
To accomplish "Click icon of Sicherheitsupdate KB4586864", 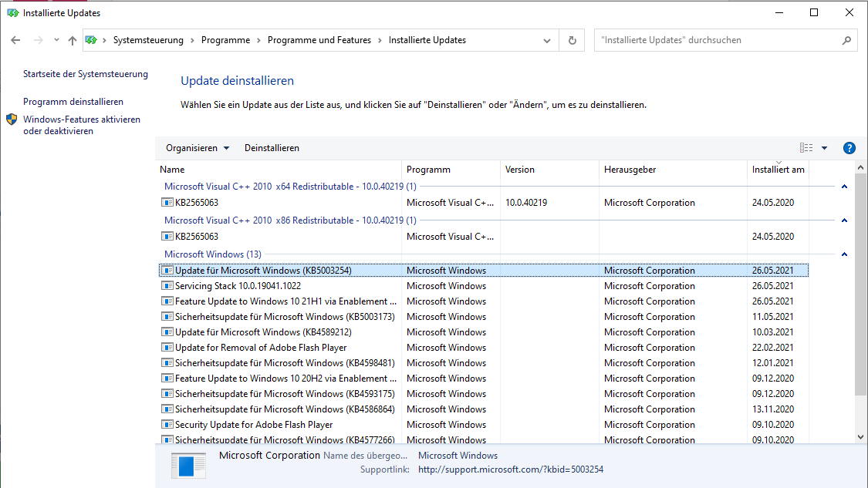I will coord(167,409).
